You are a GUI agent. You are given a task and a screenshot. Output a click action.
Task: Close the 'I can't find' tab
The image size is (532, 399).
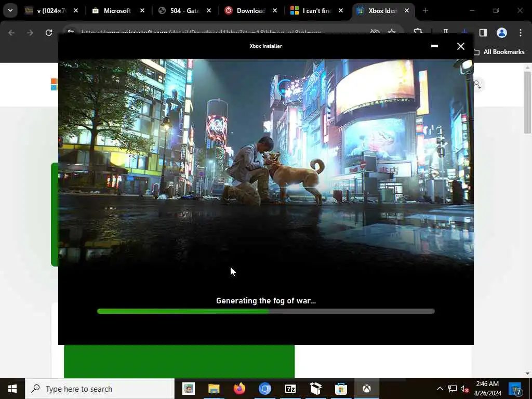coord(341,10)
